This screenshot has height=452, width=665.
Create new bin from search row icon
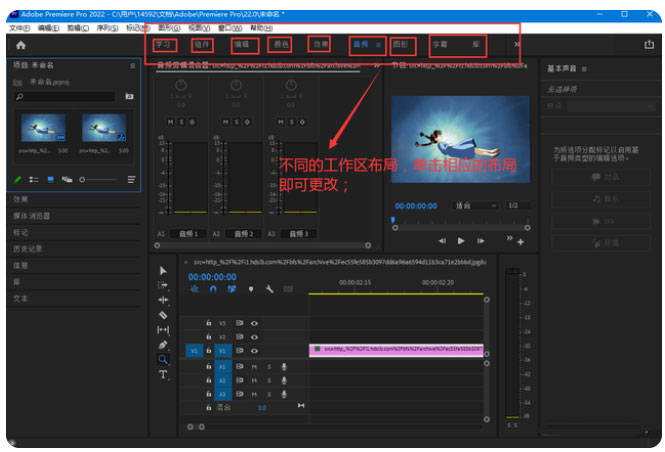129,96
